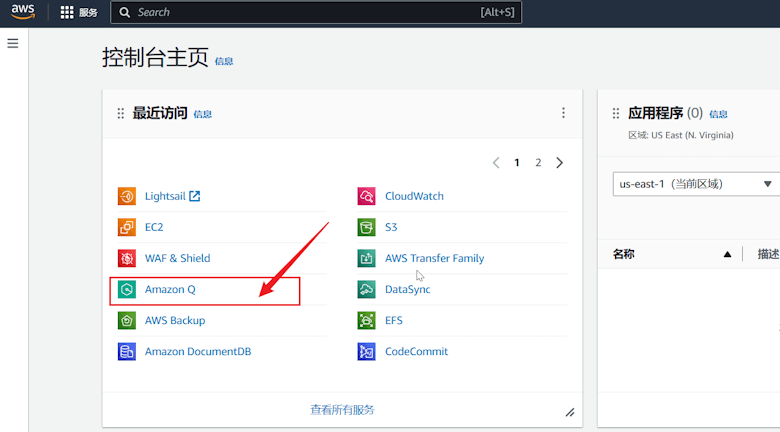This screenshot has height=432, width=780.
Task: Open the Lightsail link
Action: pyautogui.click(x=165, y=196)
